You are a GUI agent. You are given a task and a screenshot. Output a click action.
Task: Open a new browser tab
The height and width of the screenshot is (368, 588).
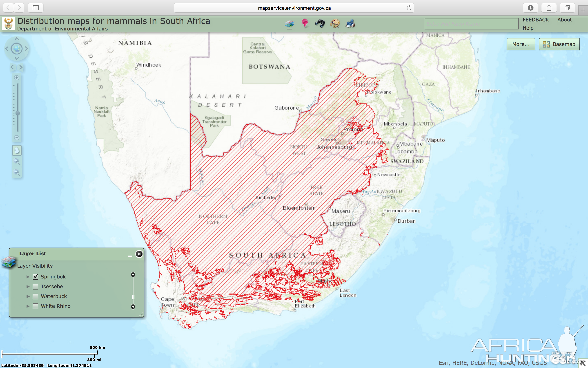click(583, 10)
